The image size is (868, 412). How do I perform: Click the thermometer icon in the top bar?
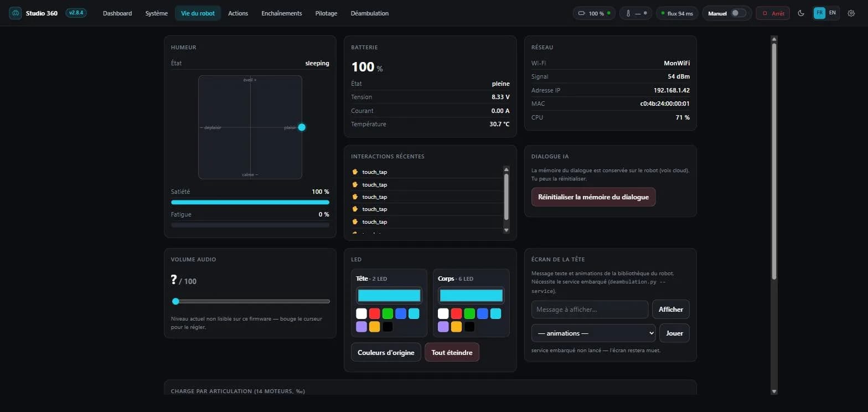[x=628, y=13]
